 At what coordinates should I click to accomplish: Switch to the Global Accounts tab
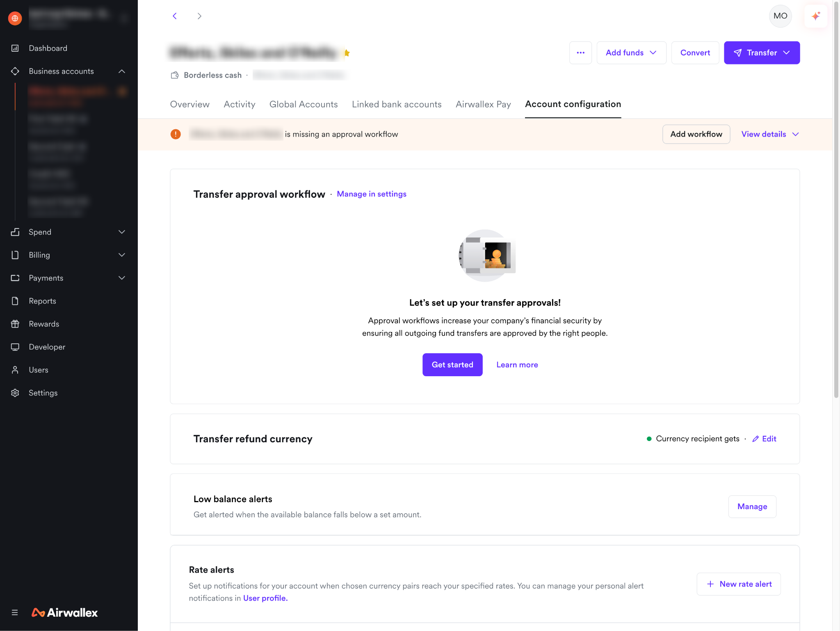click(304, 104)
